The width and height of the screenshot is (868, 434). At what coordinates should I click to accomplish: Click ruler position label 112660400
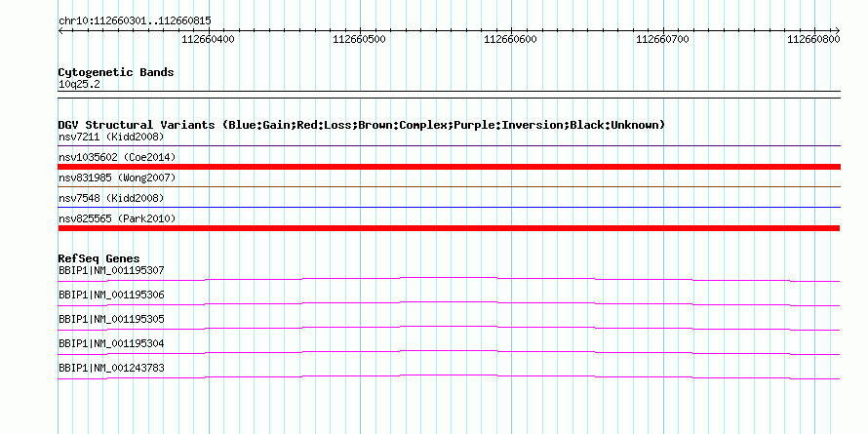(208, 39)
